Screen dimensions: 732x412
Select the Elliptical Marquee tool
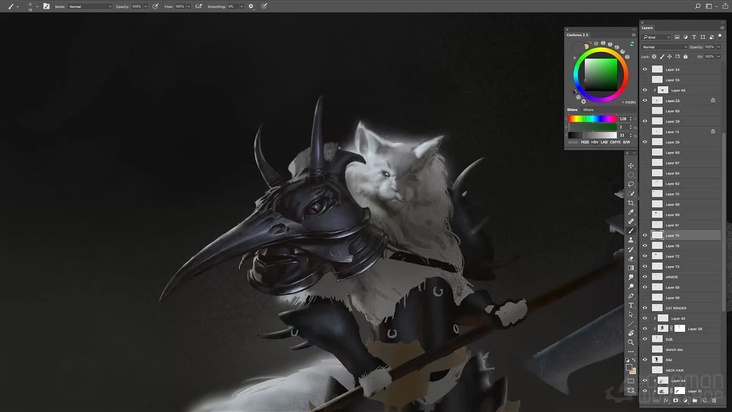[631, 175]
